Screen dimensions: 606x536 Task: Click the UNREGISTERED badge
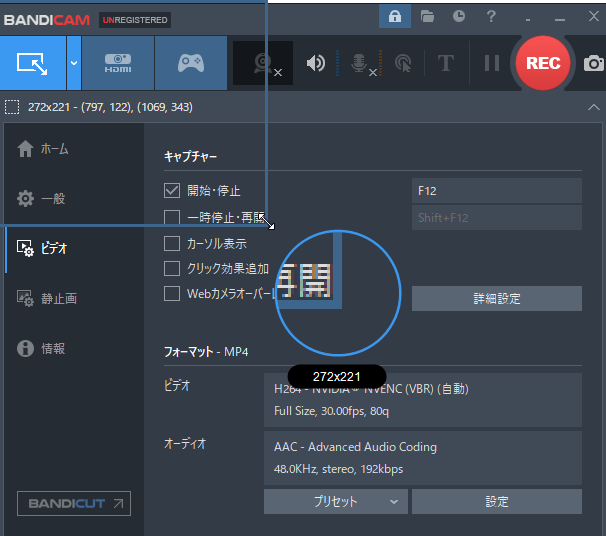[x=135, y=20]
